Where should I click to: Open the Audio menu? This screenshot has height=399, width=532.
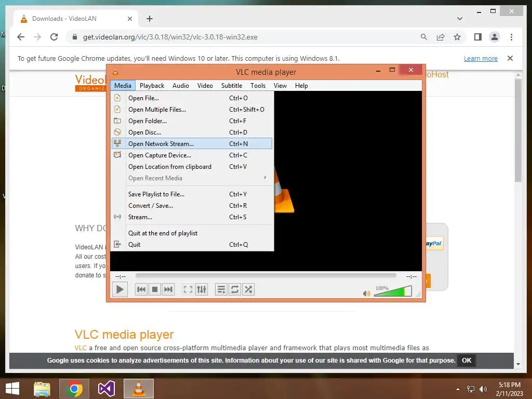click(180, 86)
